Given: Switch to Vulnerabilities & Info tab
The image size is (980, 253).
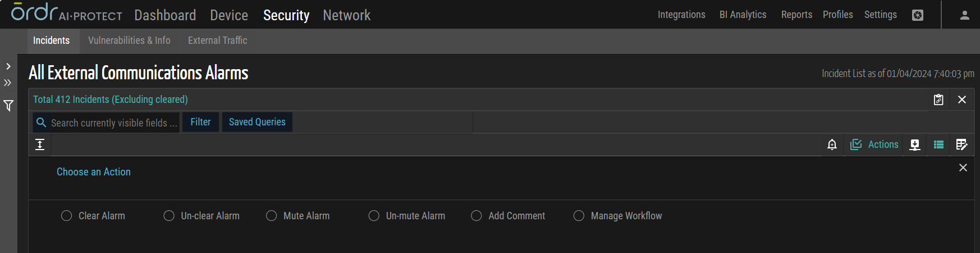Looking at the screenshot, I should pyautogui.click(x=129, y=40).
